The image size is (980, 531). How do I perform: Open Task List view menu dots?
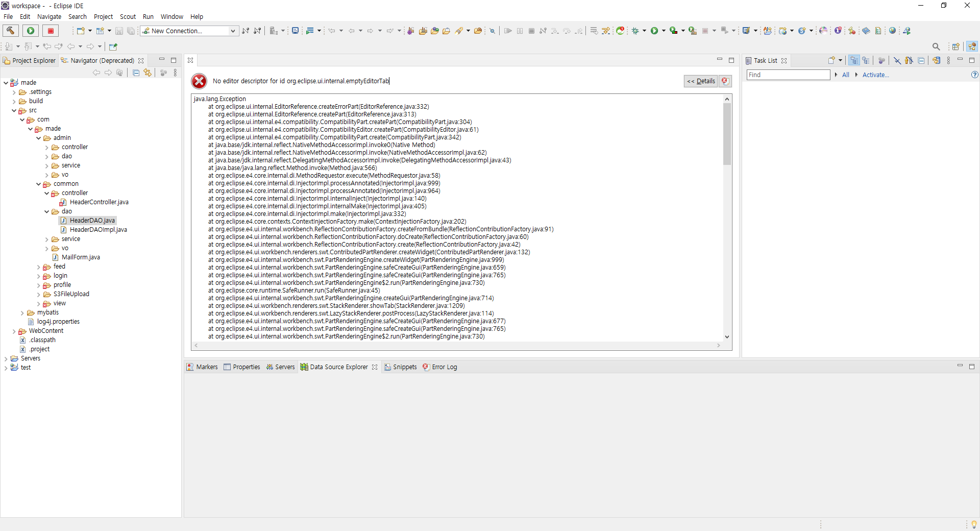click(x=948, y=60)
